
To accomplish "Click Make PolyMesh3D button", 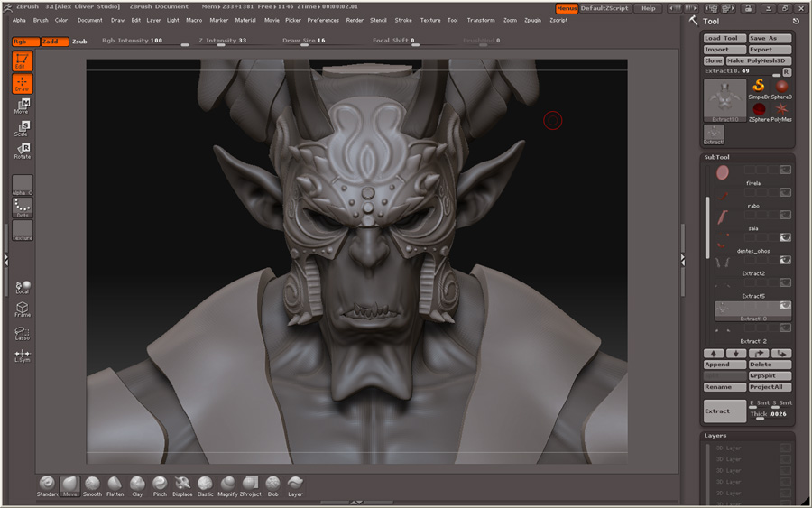I will pos(759,60).
